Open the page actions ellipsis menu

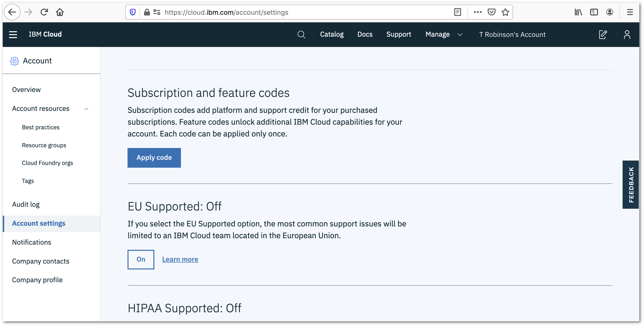478,12
